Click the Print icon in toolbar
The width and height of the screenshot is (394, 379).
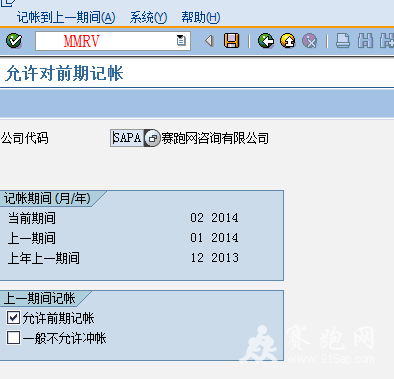[x=343, y=41]
